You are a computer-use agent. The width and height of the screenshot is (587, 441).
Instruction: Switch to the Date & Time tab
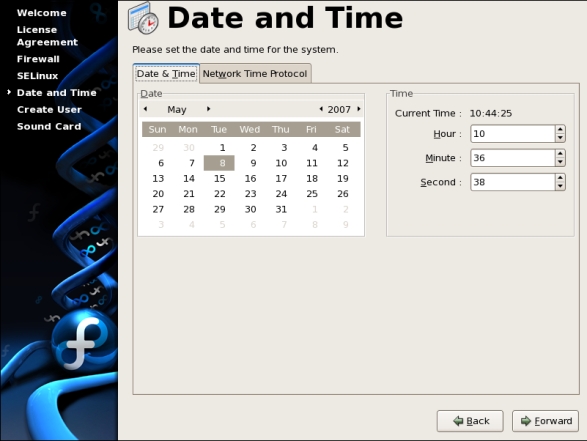coord(166,74)
